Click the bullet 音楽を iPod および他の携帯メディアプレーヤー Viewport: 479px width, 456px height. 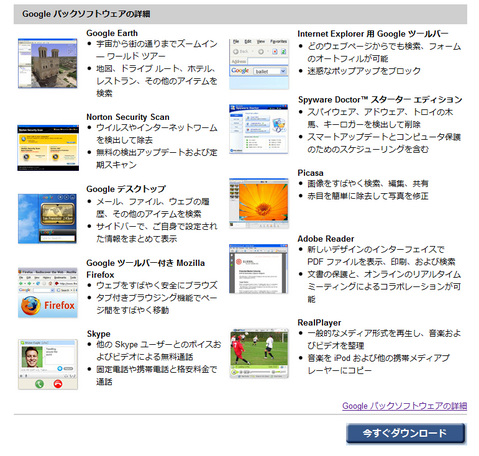(x=378, y=364)
